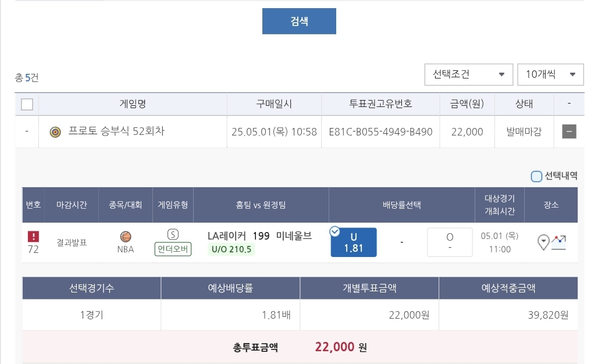Collapse the ticket details with minus button
The height and width of the screenshot is (364, 598).
coord(569,132)
